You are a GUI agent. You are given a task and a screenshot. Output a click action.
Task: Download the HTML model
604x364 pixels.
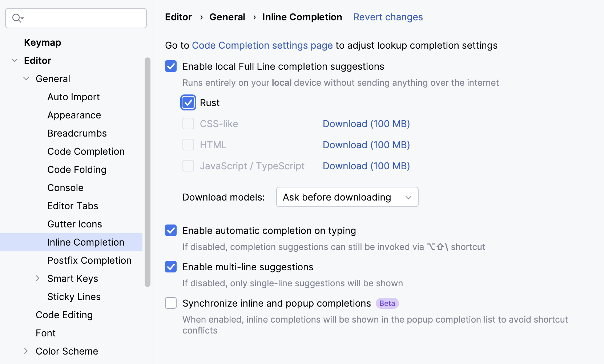pos(366,145)
